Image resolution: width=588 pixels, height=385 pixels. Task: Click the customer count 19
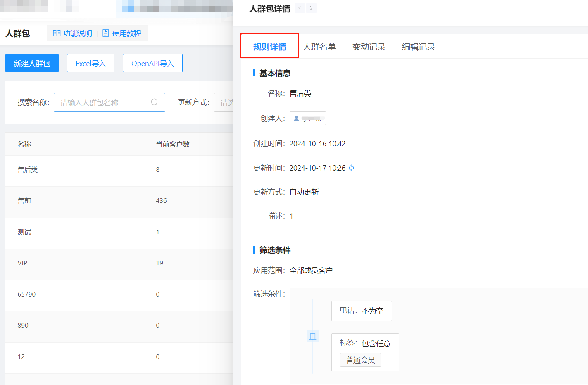click(159, 263)
